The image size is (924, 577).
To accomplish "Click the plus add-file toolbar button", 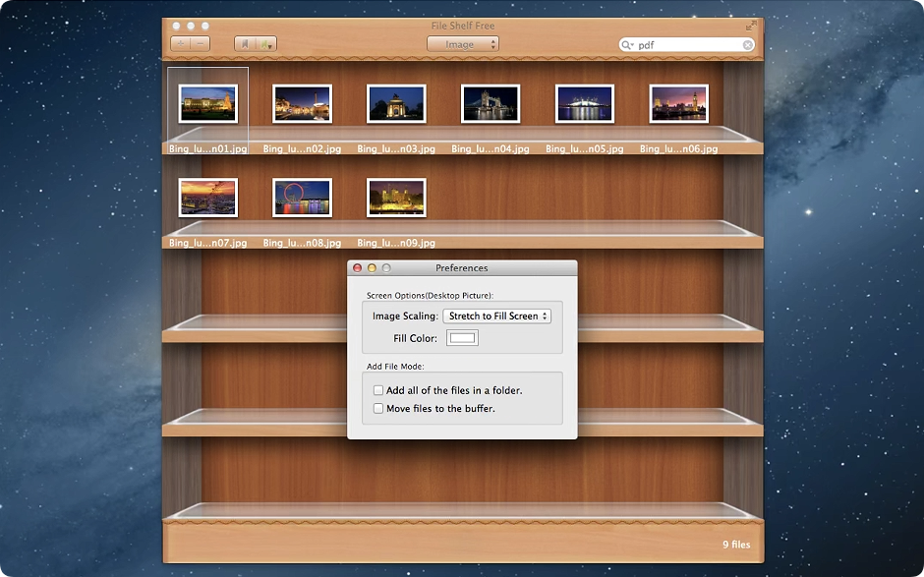I will [180, 44].
